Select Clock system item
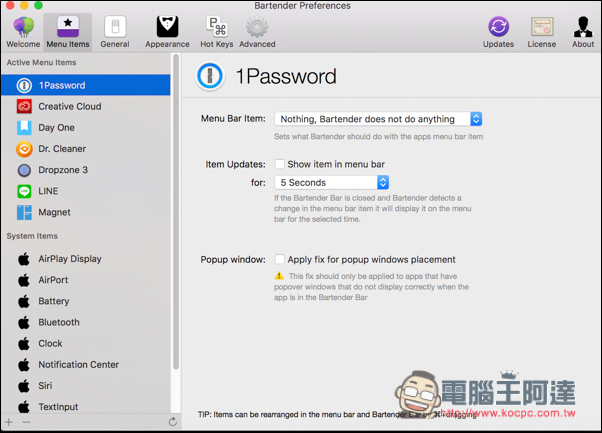This screenshot has width=602, height=433. (50, 343)
